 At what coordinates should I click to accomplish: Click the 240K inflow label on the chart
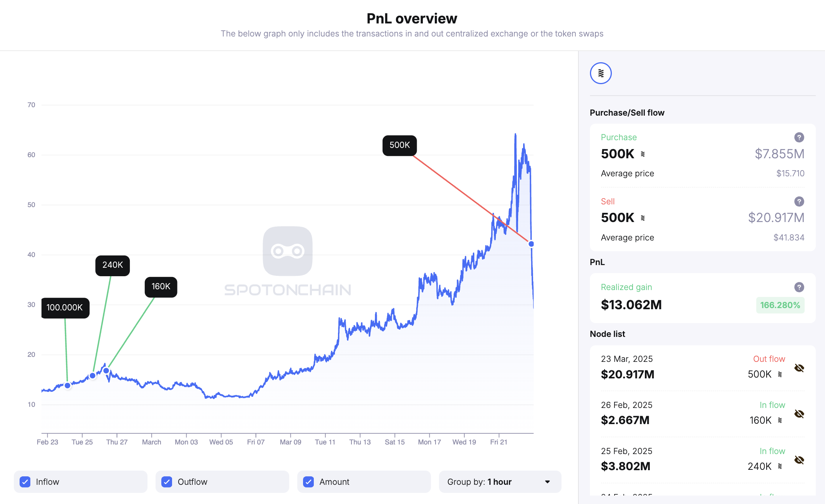113,265
